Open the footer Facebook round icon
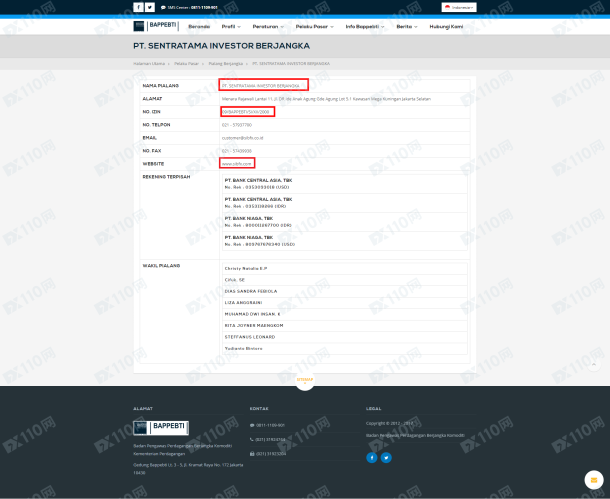Screen dimensions: 610x499 point(372,458)
